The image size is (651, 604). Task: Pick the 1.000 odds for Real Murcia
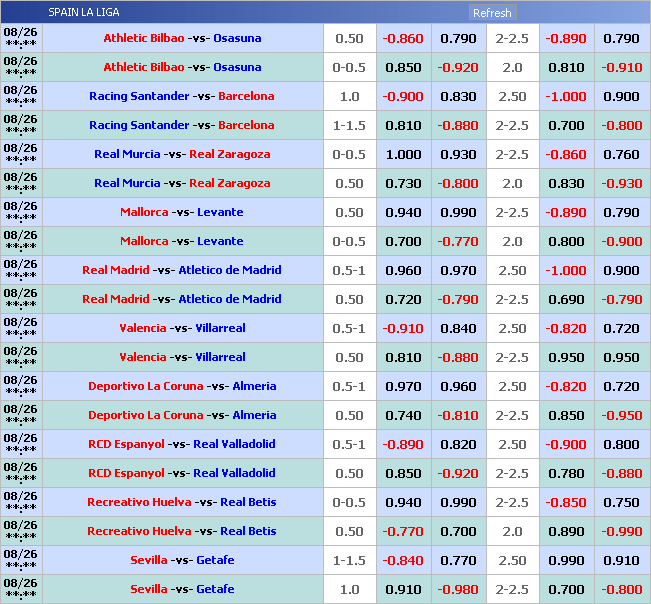(x=403, y=154)
